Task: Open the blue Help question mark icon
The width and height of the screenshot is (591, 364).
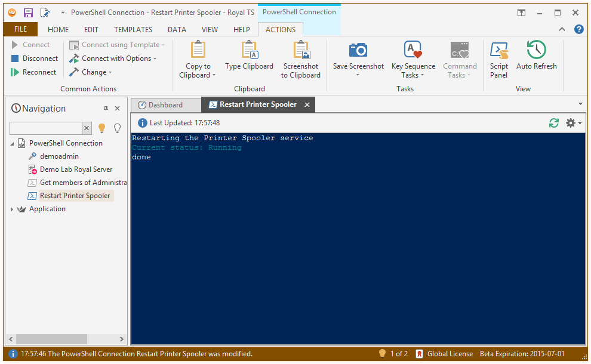Action: point(579,29)
